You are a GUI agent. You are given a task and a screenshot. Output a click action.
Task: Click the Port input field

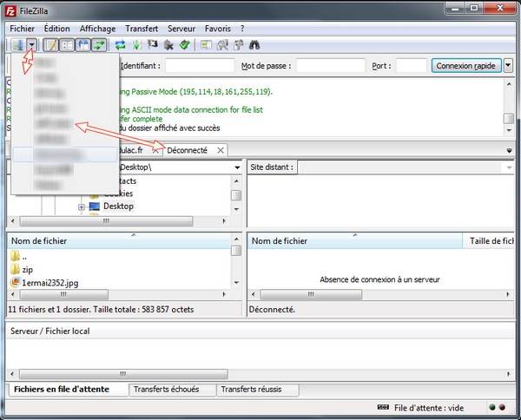pos(412,66)
